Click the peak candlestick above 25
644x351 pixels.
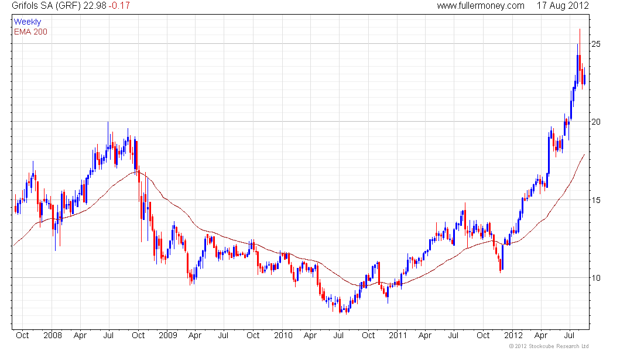click(x=580, y=56)
